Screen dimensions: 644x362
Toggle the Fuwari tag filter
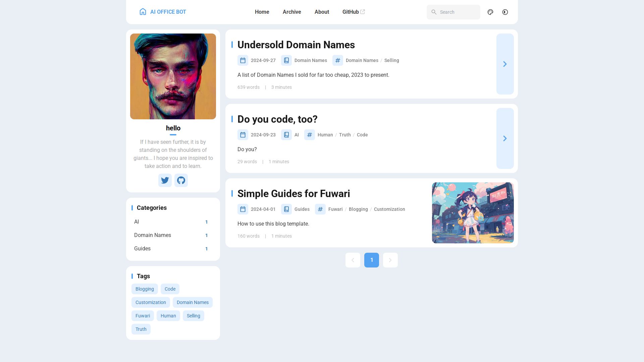coord(143,316)
